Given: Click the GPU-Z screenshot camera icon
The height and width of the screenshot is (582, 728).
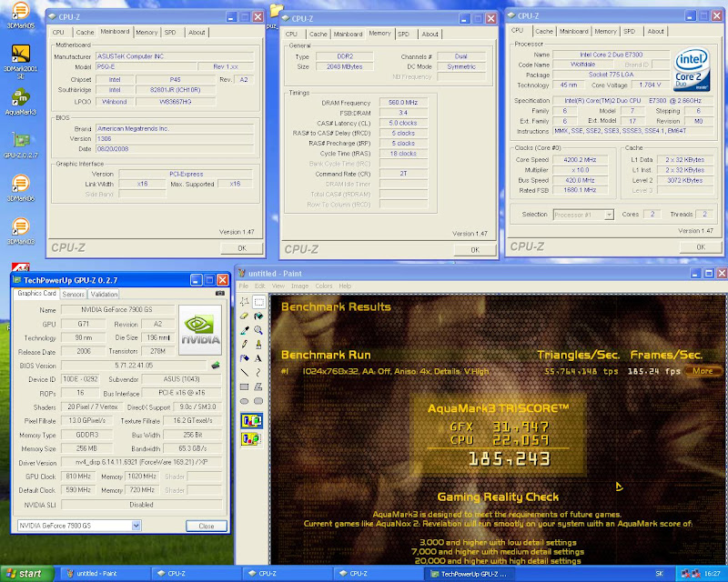Looking at the screenshot, I should [219, 294].
